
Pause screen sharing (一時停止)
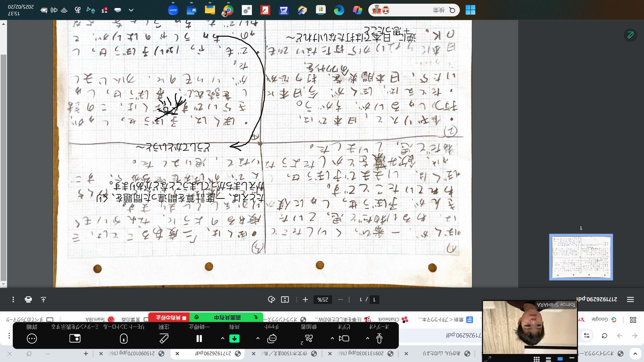(199, 339)
